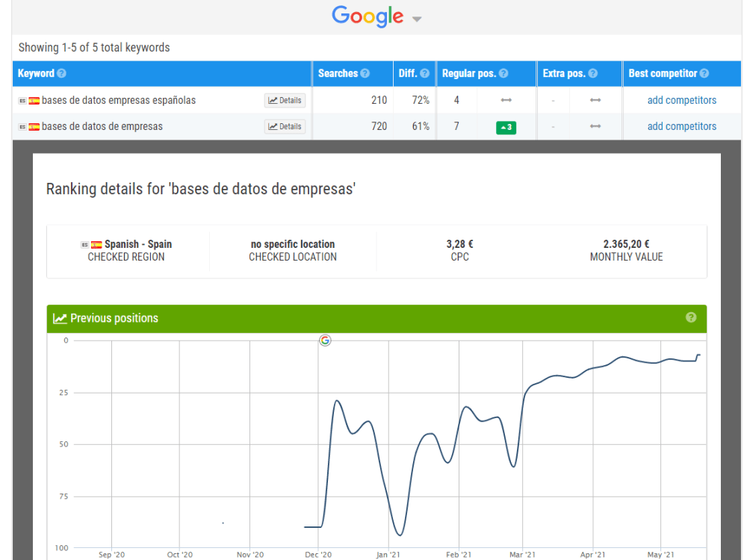
Task: Click the Regular pos. help icon
Action: (x=503, y=73)
